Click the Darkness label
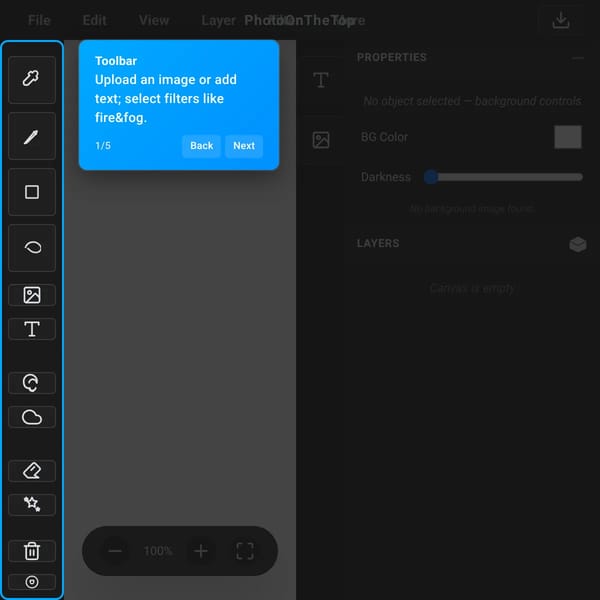Image resolution: width=600 pixels, height=600 pixels. (x=386, y=177)
